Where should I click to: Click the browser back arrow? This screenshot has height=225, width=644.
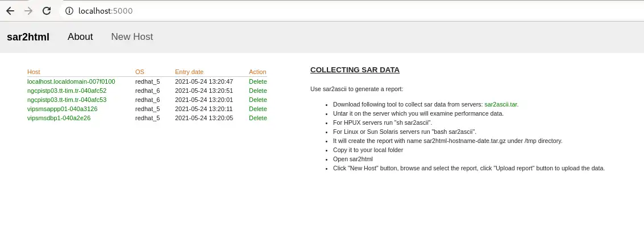tap(10, 11)
